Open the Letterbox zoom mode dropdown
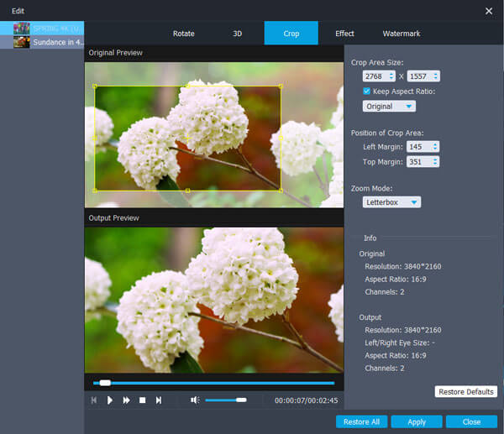504x434 pixels. (x=391, y=202)
